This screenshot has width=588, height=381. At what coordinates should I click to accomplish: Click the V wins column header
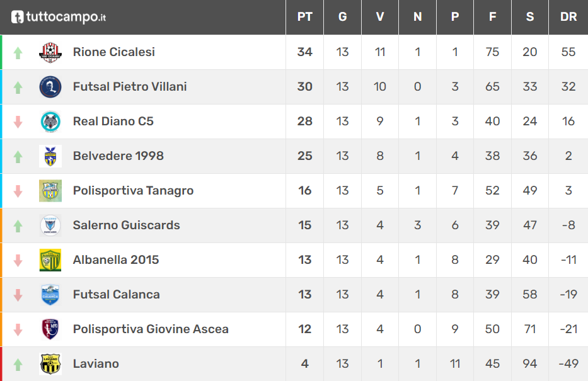[380, 17]
